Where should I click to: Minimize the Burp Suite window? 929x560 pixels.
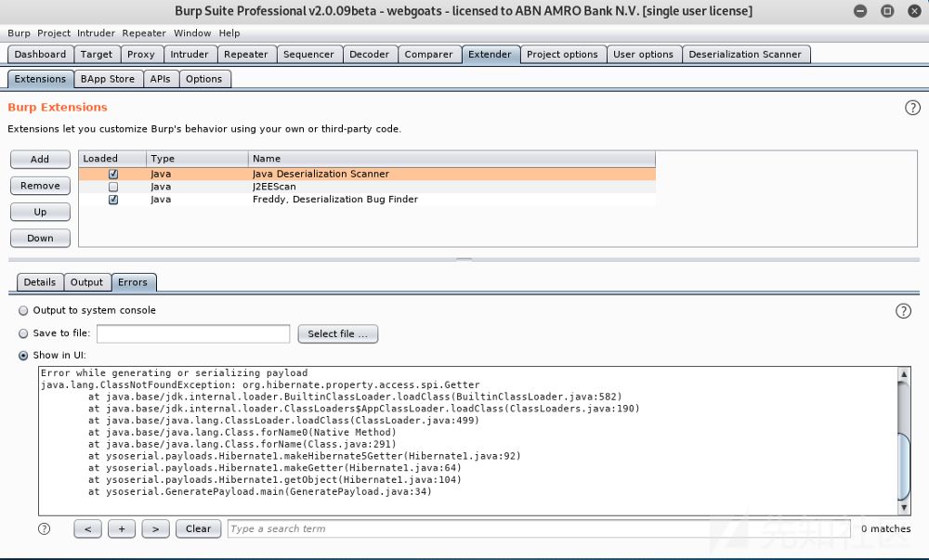(x=860, y=10)
